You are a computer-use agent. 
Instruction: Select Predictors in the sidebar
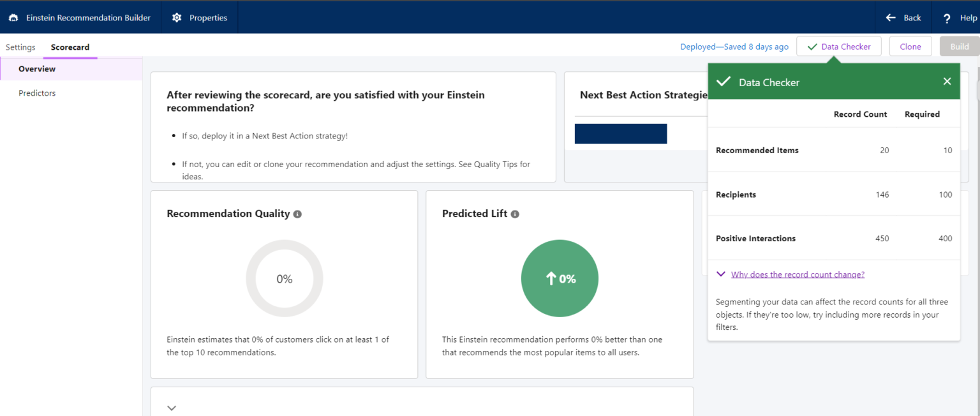point(37,93)
